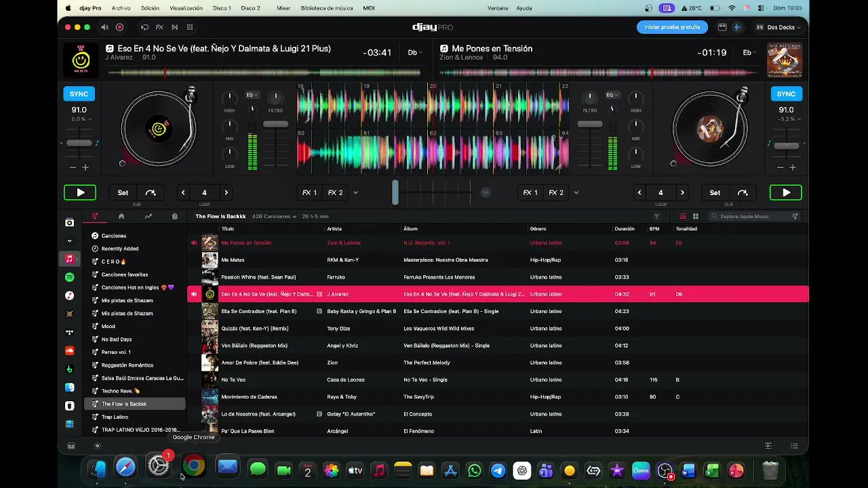Toggle FX 2 on the left deck

(x=335, y=192)
